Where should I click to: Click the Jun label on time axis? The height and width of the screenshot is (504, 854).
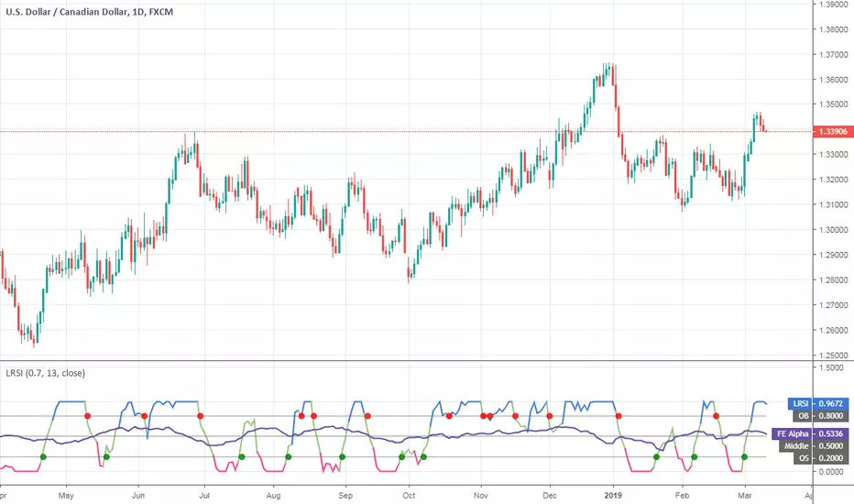tap(138, 495)
